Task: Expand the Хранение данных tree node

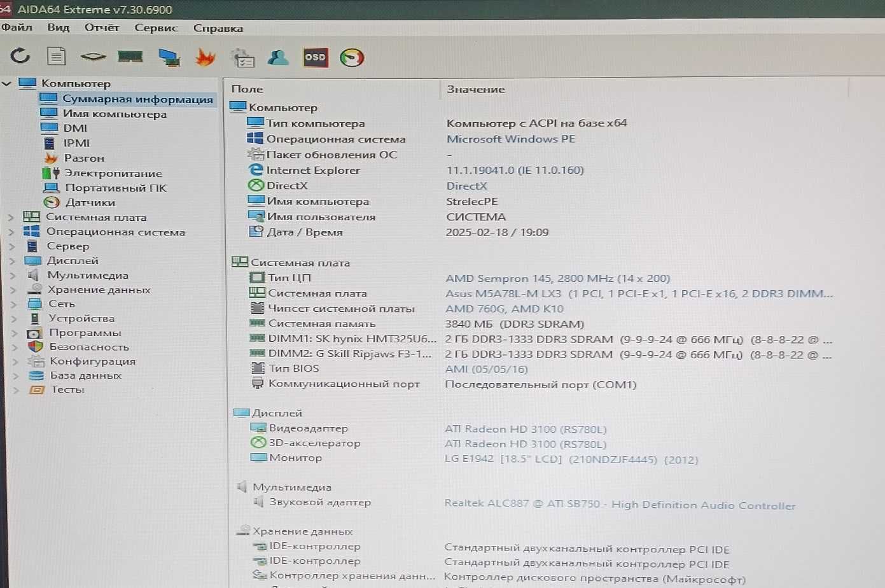Action: (13, 290)
